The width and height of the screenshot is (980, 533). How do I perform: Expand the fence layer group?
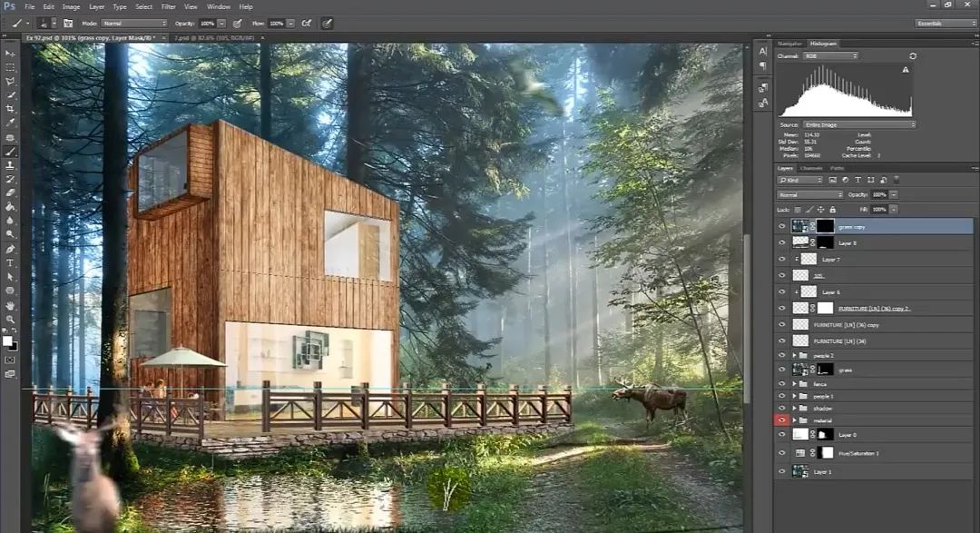click(794, 384)
